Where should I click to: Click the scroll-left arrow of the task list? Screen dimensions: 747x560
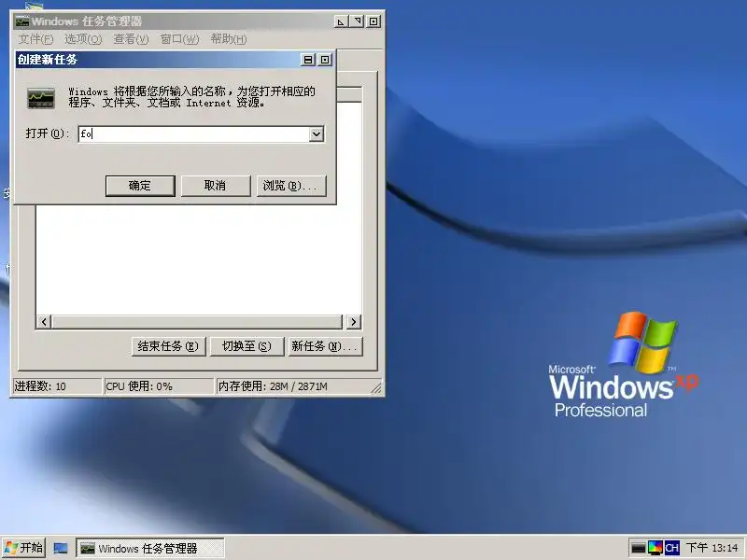coord(44,322)
